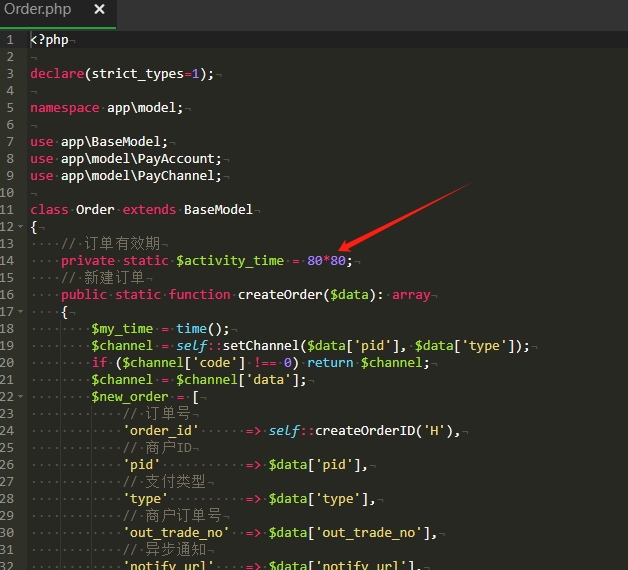Image resolution: width=628 pixels, height=570 pixels.
Task: Click the text 'declare(strict_types=1);'
Action: tap(122, 74)
